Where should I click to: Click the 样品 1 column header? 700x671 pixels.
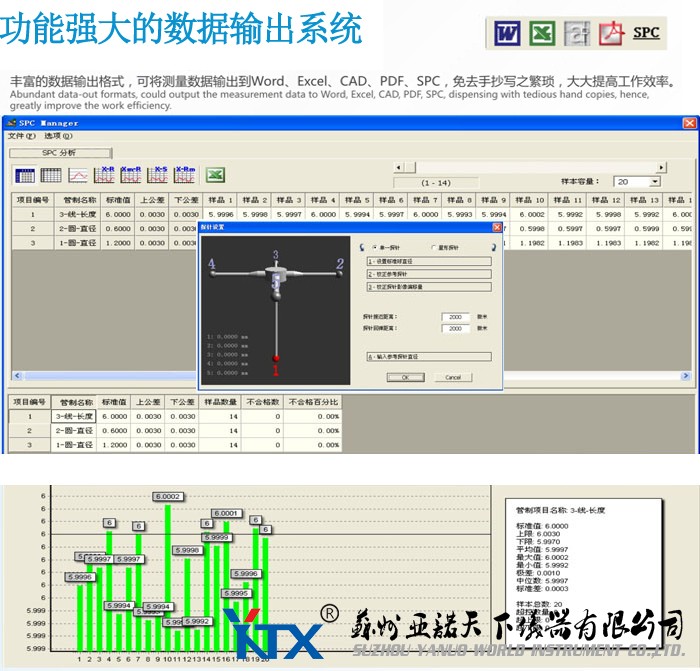pos(221,200)
